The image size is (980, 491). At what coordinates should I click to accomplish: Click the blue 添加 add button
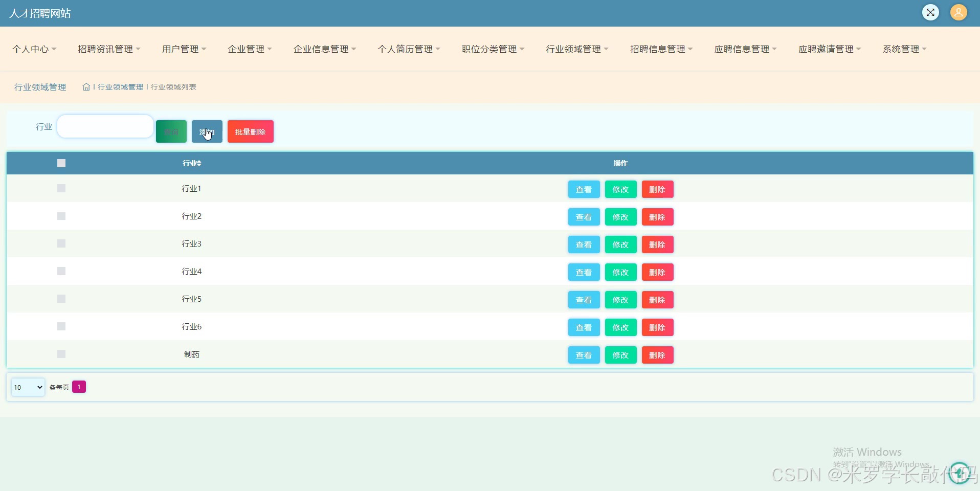click(207, 131)
